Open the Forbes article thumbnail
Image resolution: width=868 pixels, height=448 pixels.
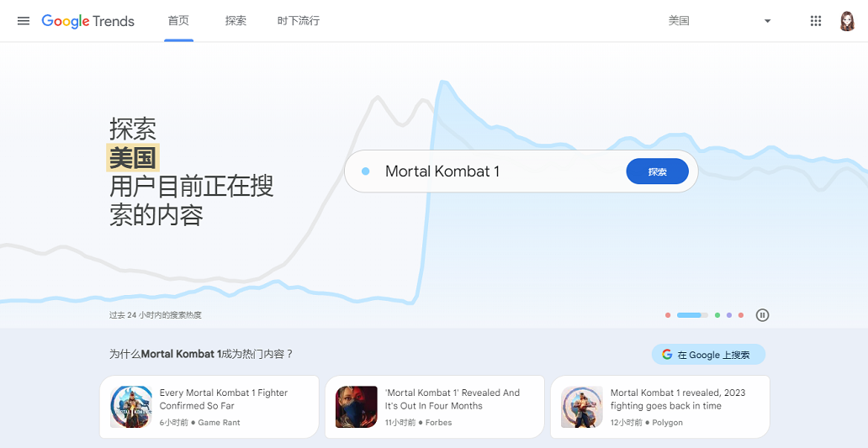point(357,407)
